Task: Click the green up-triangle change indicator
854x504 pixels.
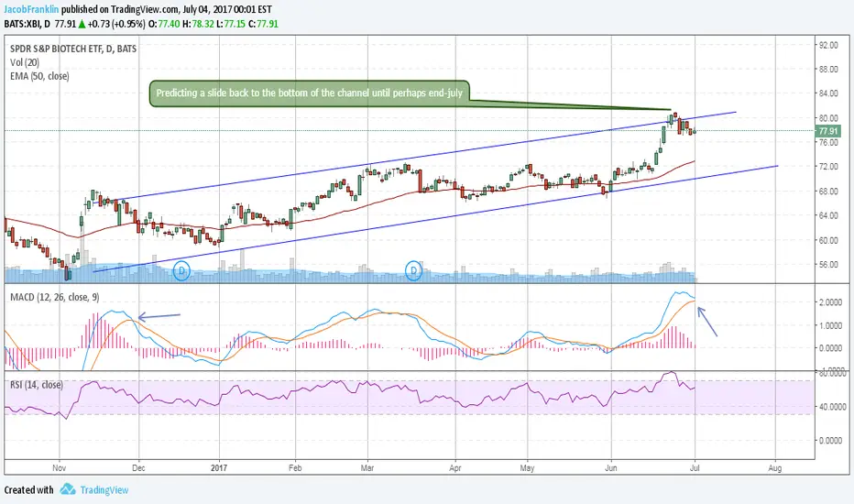Action: click(82, 24)
